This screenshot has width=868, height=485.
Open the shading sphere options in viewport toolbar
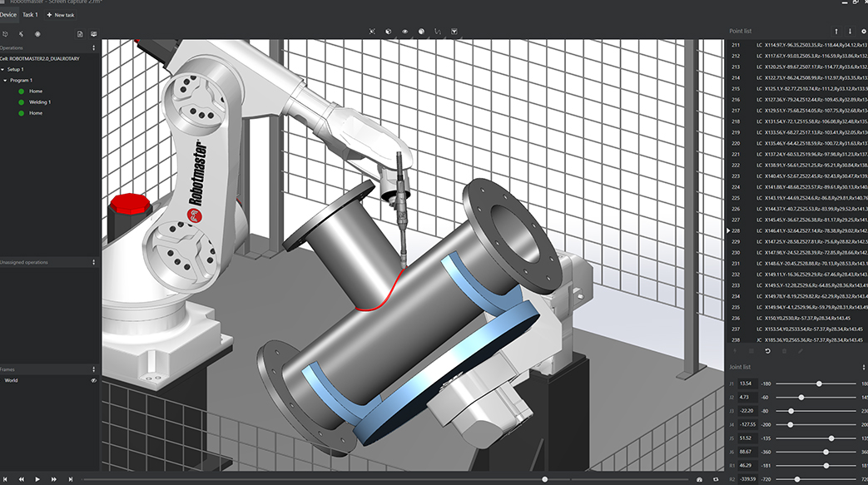click(421, 32)
